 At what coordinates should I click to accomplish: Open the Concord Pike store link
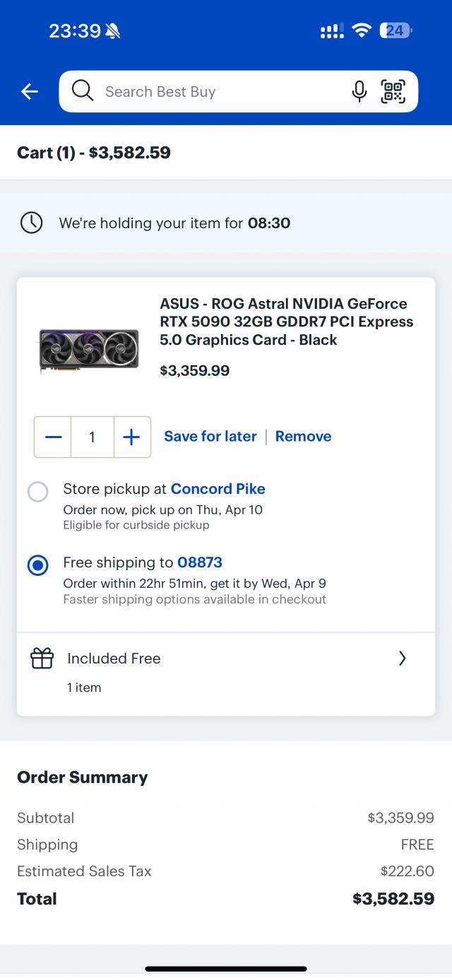[x=218, y=489]
